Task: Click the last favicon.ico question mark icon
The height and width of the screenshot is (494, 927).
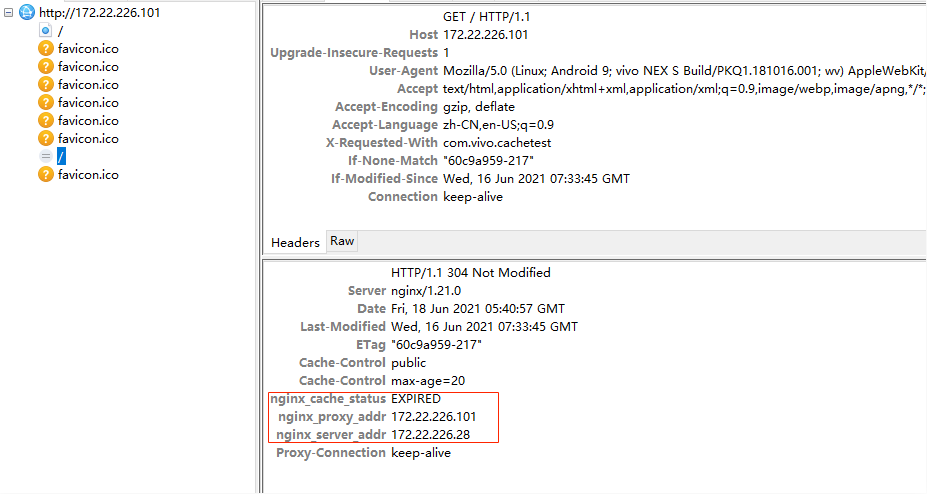Action: [46, 174]
